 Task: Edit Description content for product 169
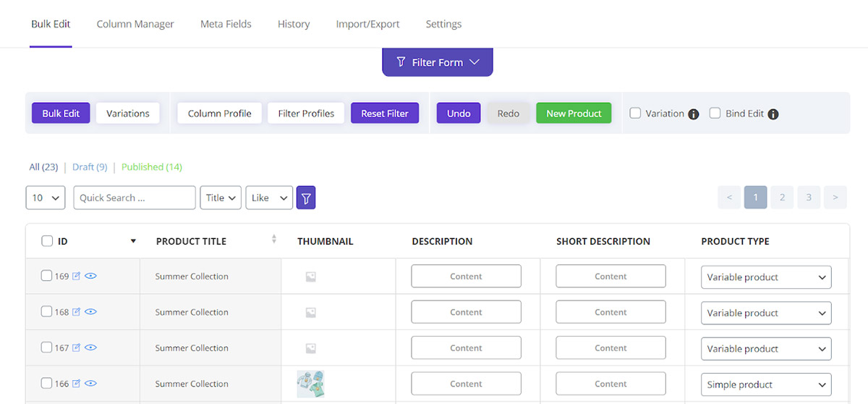click(x=466, y=276)
